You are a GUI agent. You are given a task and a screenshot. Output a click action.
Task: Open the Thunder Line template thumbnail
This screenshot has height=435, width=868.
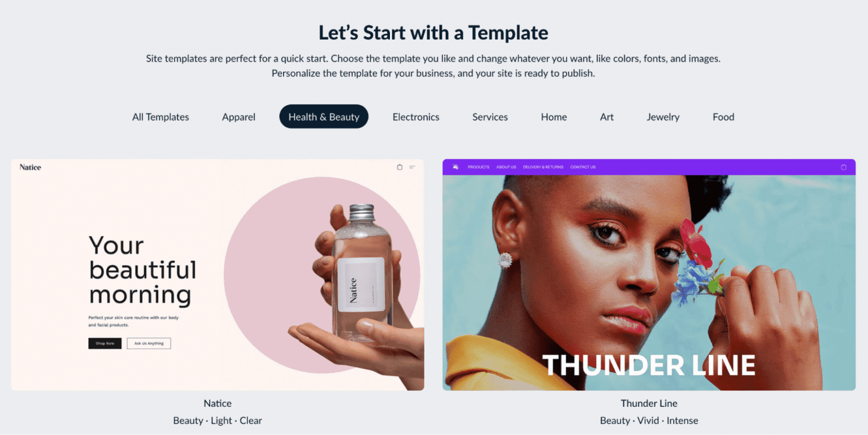tap(649, 275)
